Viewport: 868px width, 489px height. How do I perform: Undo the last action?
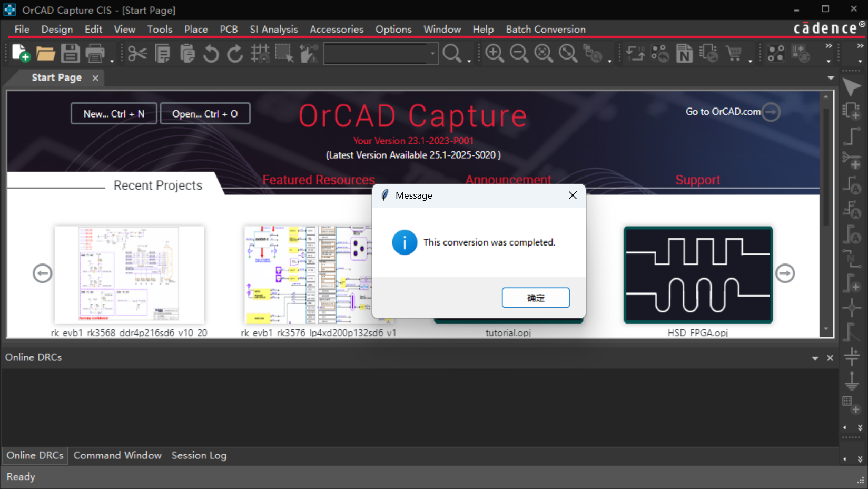click(x=211, y=53)
